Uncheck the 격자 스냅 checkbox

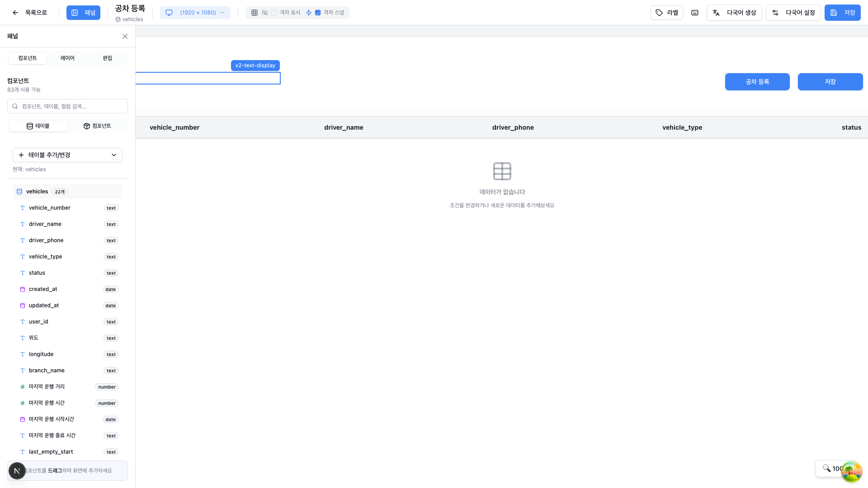coord(318,13)
